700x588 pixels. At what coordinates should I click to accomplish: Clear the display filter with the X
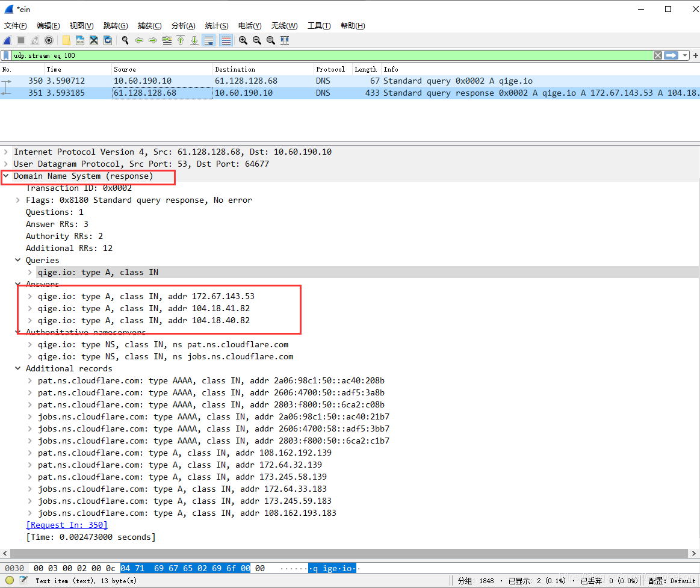[658, 55]
